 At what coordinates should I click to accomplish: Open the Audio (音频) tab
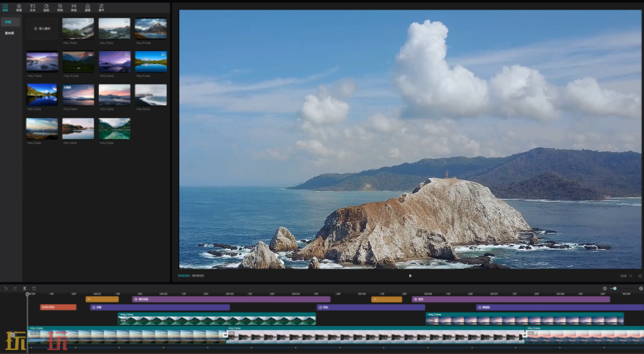click(x=19, y=8)
